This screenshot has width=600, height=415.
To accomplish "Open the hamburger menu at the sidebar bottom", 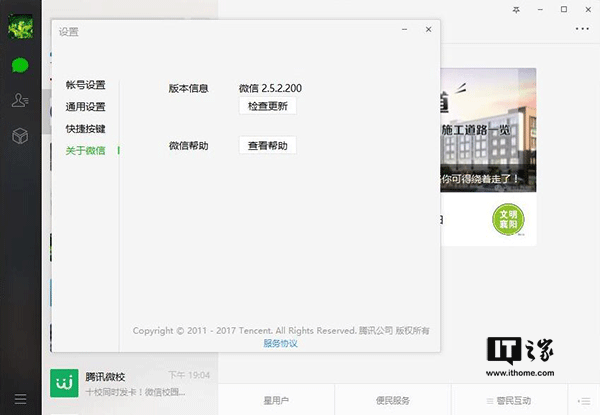I will (x=20, y=399).
